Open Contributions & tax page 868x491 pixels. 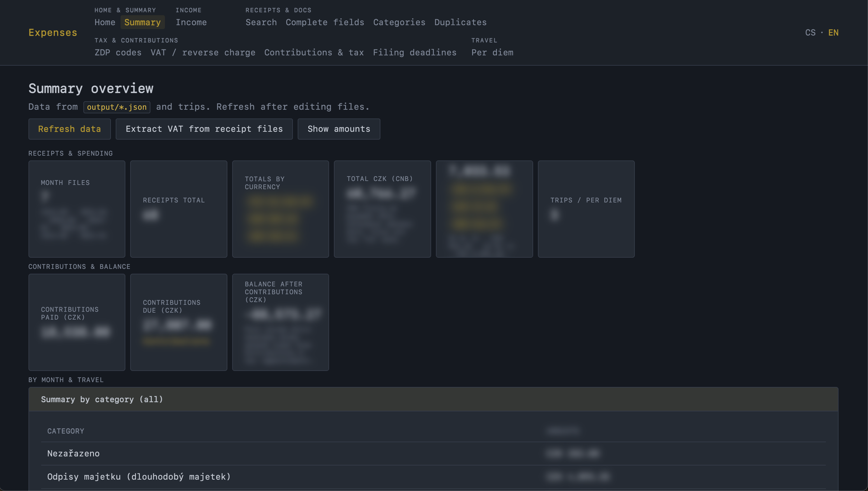pyautogui.click(x=314, y=53)
